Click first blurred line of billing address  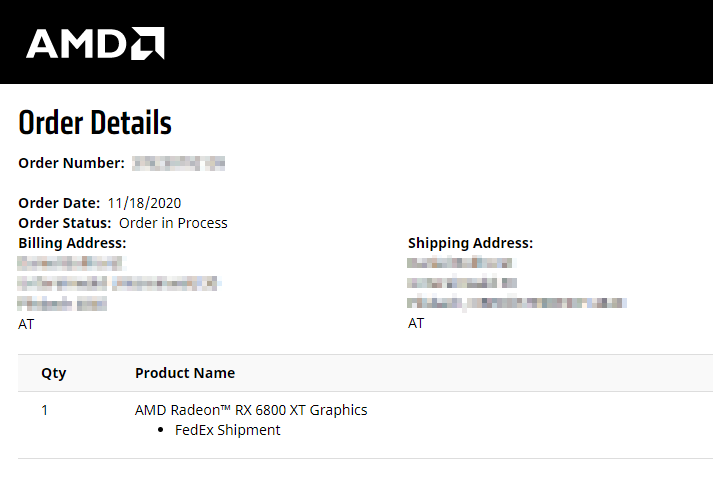69,263
